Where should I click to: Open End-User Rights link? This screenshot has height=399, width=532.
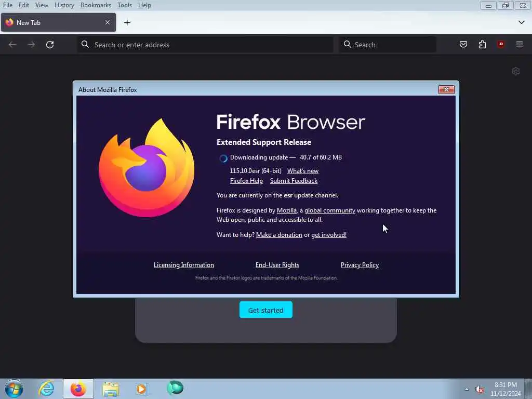pyautogui.click(x=277, y=265)
